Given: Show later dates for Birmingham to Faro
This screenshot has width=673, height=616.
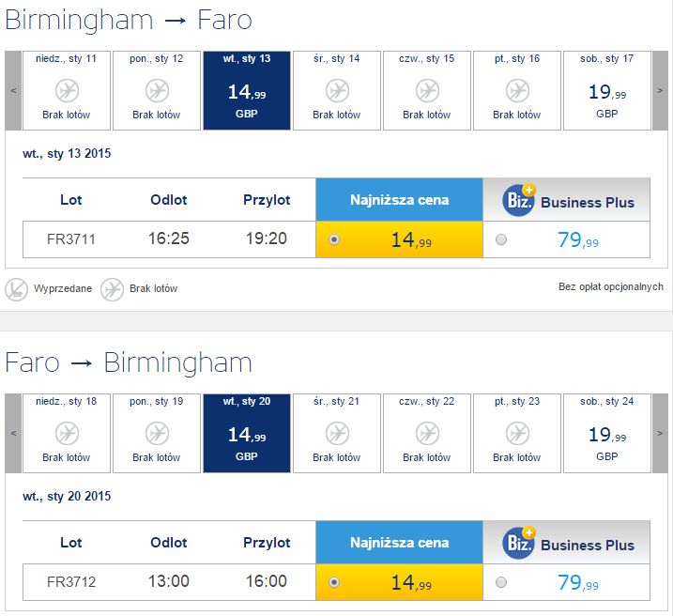Looking at the screenshot, I should click(x=661, y=90).
